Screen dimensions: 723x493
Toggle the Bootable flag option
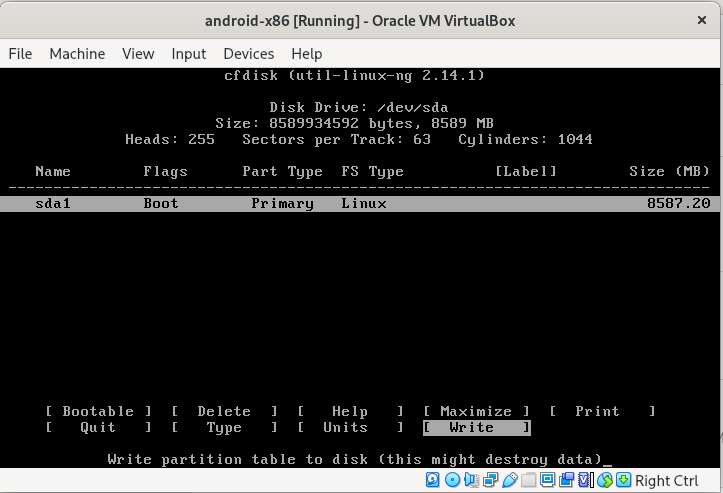[98, 411]
